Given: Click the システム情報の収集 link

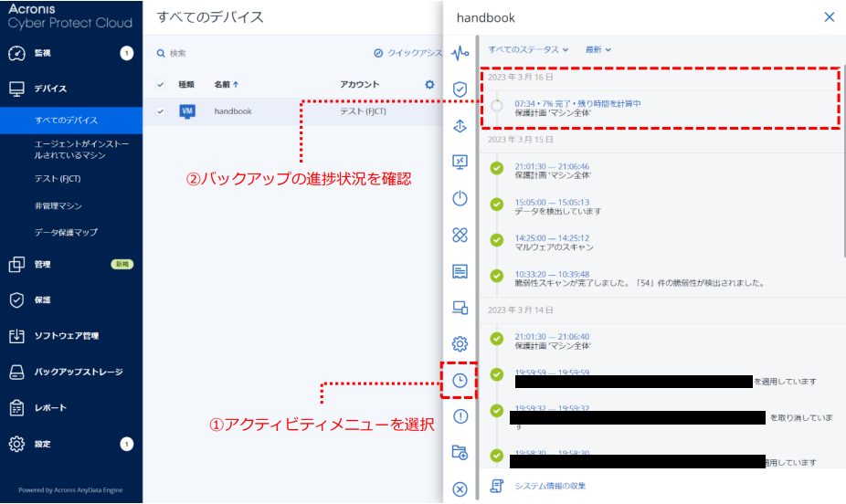Looking at the screenshot, I should [552, 486].
